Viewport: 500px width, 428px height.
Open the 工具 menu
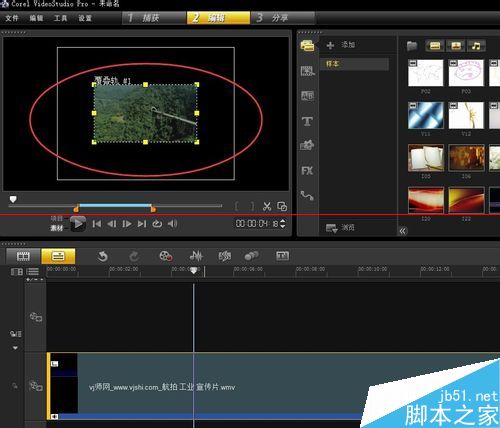pyautogui.click(x=60, y=18)
